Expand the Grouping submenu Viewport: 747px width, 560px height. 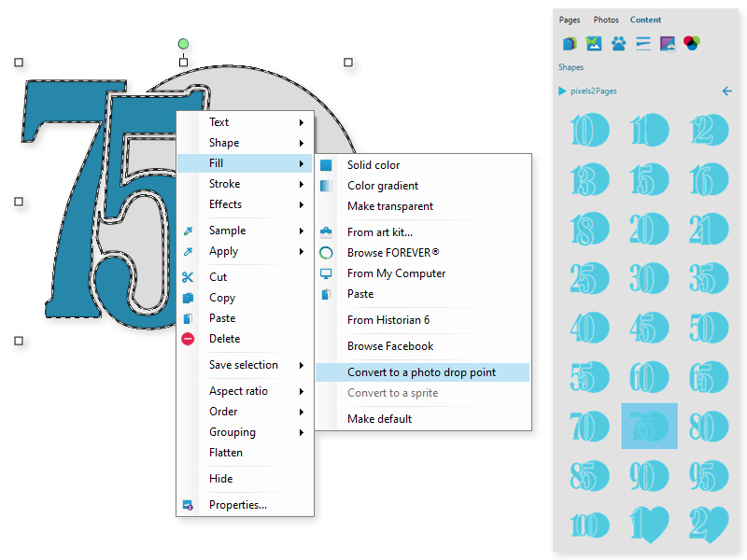245,432
